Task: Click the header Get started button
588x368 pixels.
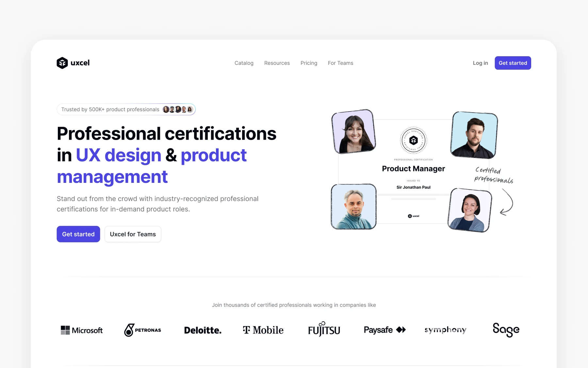Action: [513, 63]
